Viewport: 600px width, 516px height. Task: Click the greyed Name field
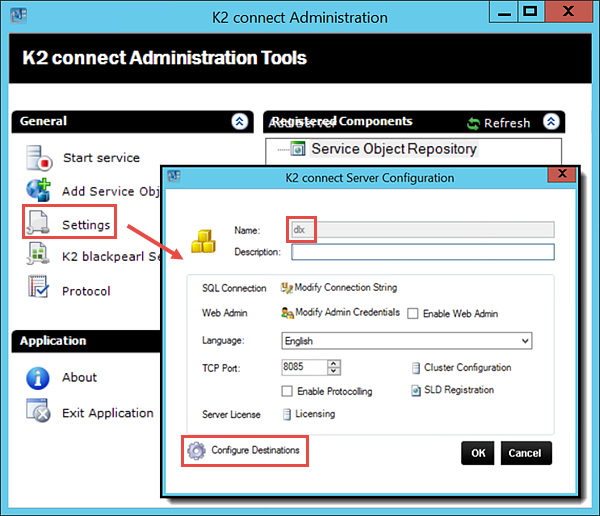[423, 230]
